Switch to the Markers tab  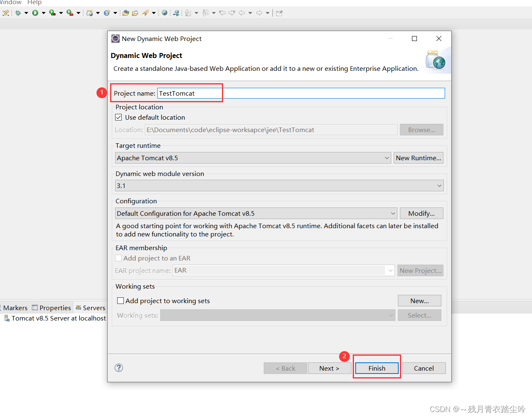pos(14,308)
